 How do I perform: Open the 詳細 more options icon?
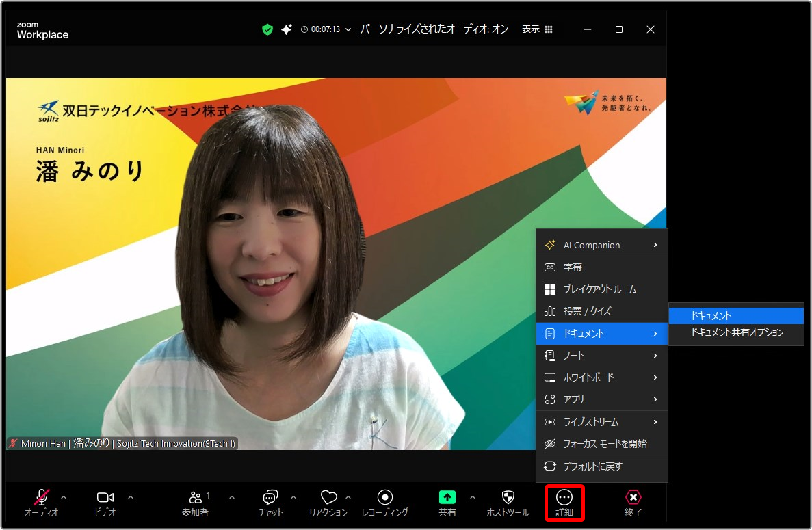(564, 503)
